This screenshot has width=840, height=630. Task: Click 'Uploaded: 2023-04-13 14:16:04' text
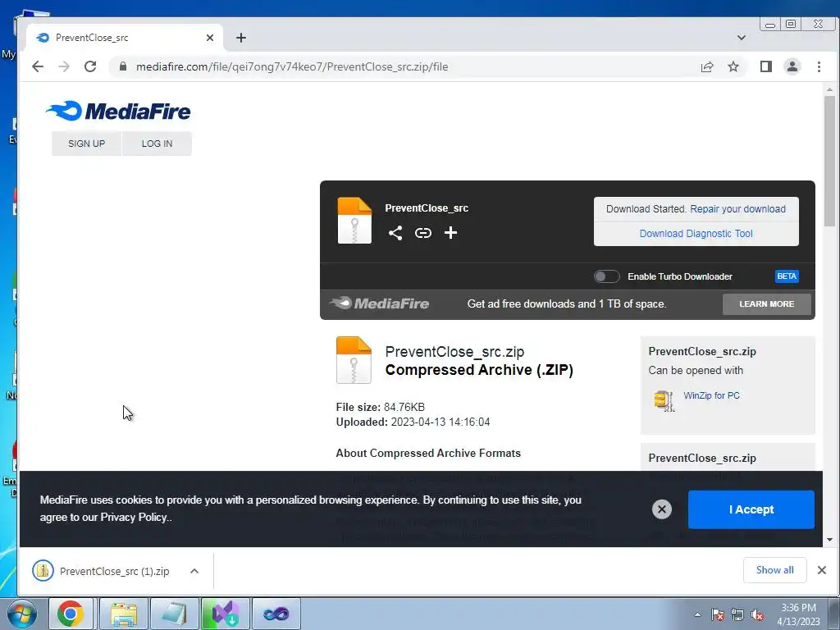pos(413,422)
